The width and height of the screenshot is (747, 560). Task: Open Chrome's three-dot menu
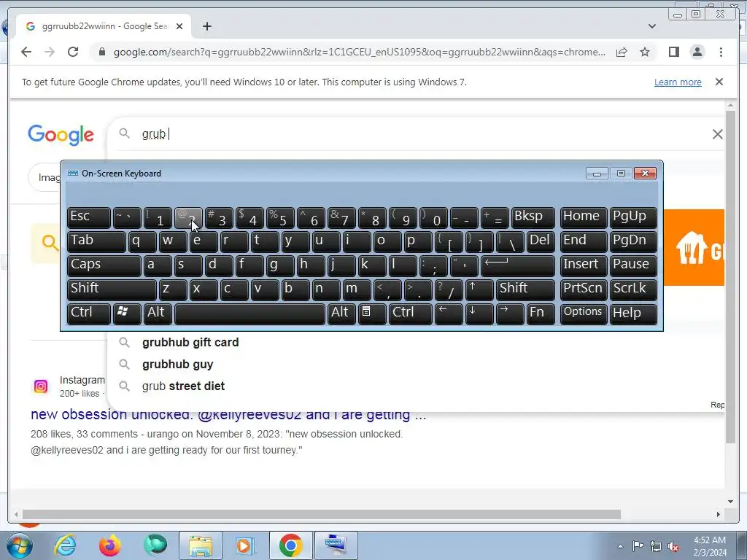click(721, 52)
